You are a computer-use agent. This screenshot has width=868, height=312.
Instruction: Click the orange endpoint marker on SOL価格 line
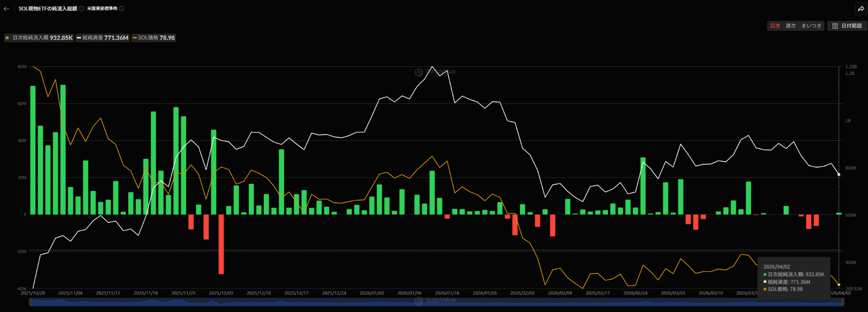tap(839, 285)
